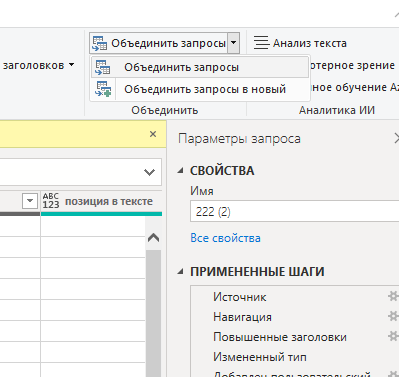Click the Объединить запросы в новый icon
Screen dimensions: 399x377
(103, 89)
